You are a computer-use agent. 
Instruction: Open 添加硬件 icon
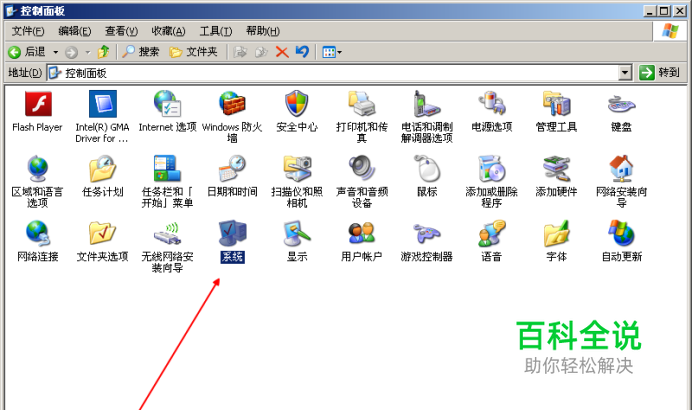(556, 169)
